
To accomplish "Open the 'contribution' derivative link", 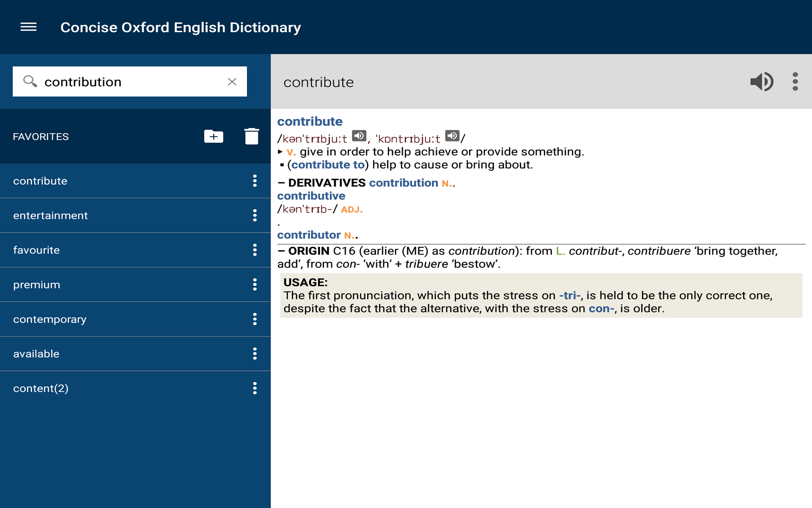I will [x=403, y=182].
